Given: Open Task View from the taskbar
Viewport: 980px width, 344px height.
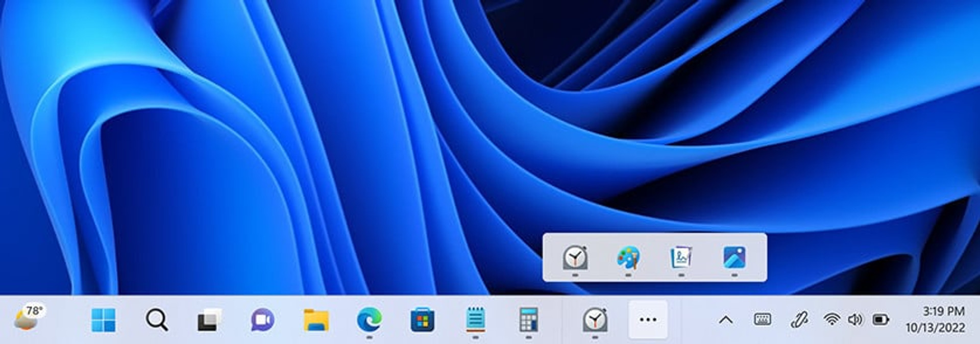Looking at the screenshot, I should click(x=209, y=320).
